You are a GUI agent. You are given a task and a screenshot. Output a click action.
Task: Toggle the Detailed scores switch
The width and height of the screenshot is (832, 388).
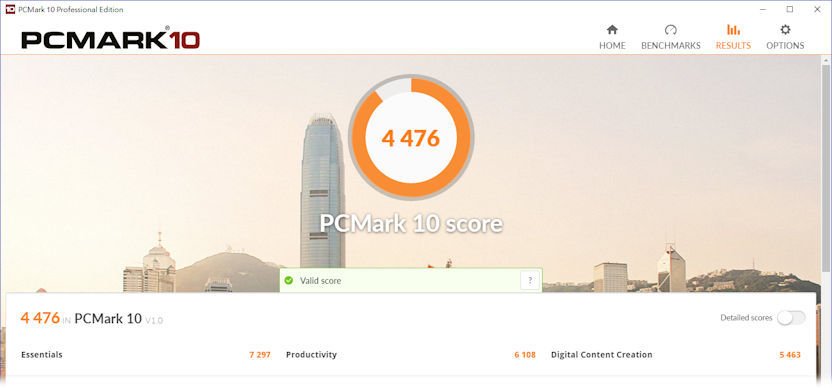[x=791, y=318]
